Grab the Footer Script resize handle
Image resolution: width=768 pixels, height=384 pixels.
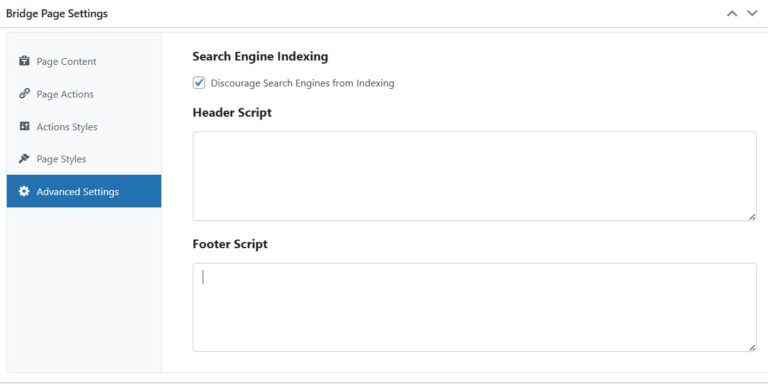[x=752, y=347]
